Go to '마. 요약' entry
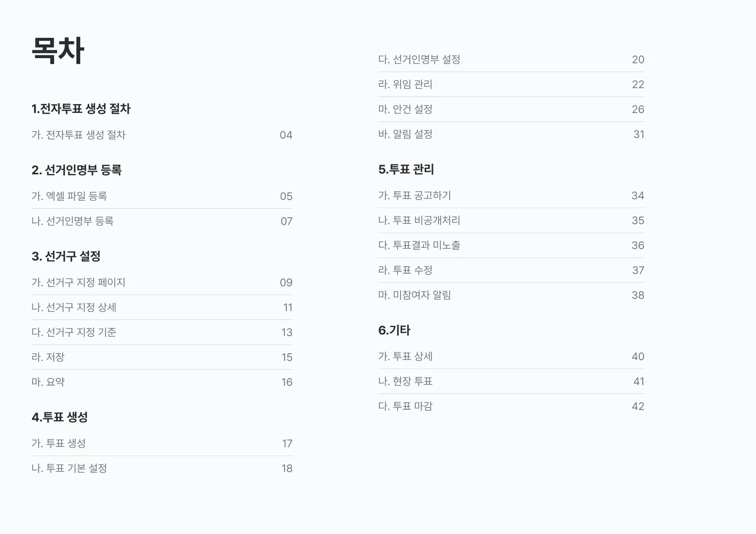The image size is (756, 534). tap(48, 382)
